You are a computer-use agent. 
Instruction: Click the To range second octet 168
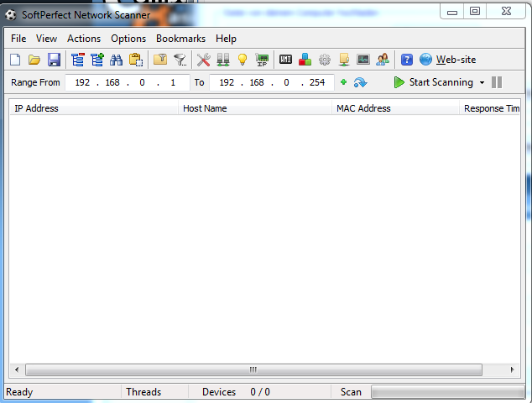[x=257, y=82]
